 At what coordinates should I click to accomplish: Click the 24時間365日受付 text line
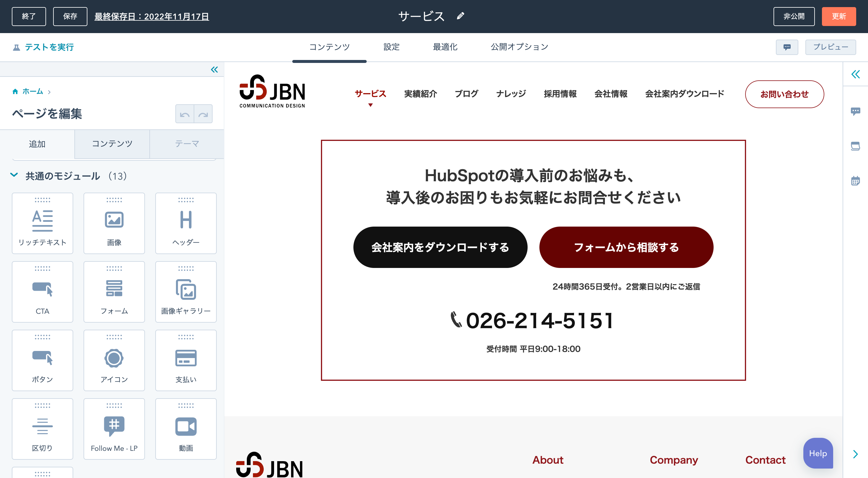coord(626,287)
